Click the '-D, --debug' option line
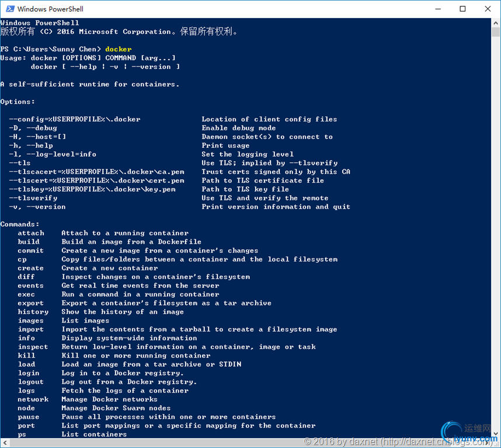 pyautogui.click(x=33, y=128)
